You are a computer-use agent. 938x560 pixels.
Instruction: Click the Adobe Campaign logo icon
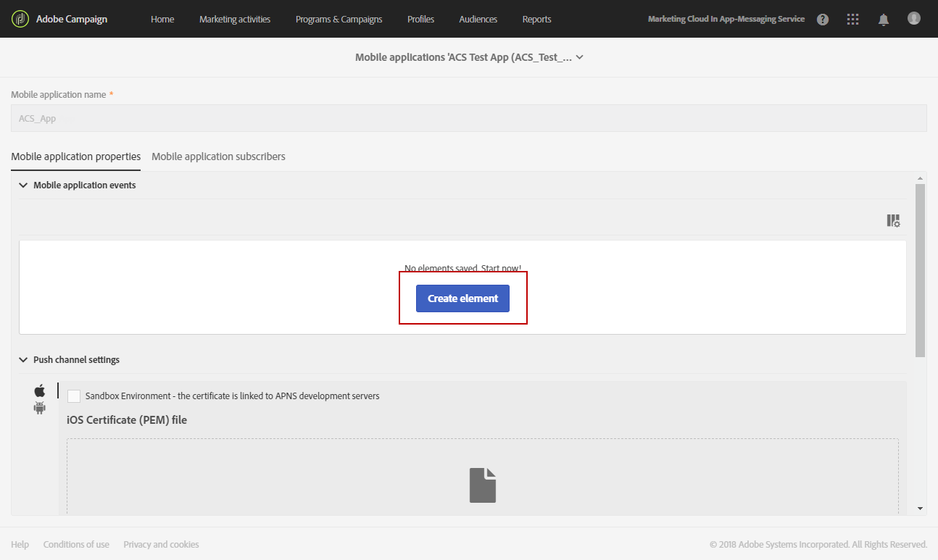[20, 19]
